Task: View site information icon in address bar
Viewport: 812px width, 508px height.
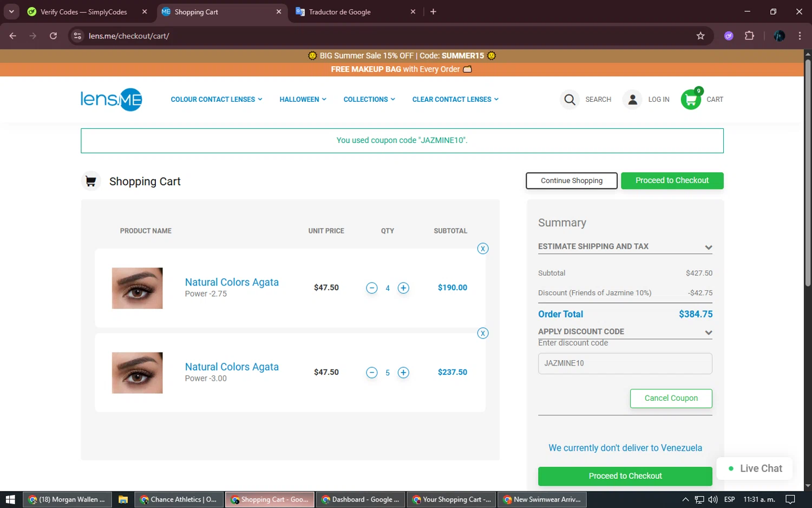Action: (77, 36)
